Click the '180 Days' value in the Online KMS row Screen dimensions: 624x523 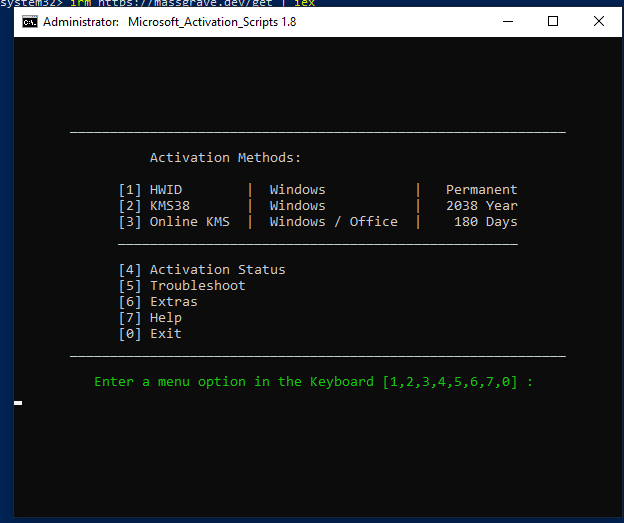486,222
